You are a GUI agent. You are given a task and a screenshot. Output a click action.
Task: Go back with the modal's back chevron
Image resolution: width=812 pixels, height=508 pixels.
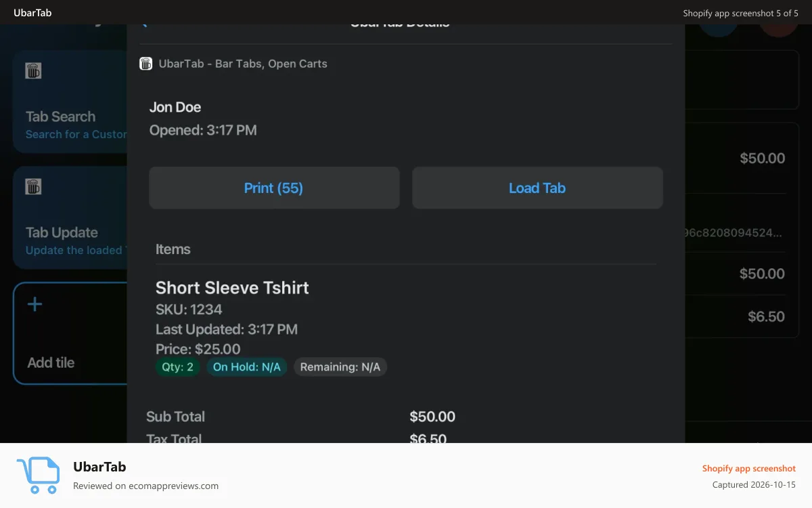click(143, 25)
